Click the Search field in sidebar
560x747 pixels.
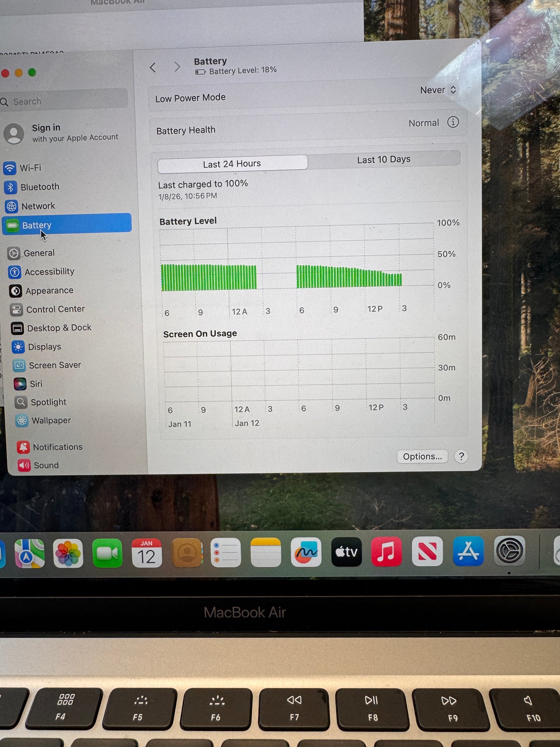coord(64,100)
